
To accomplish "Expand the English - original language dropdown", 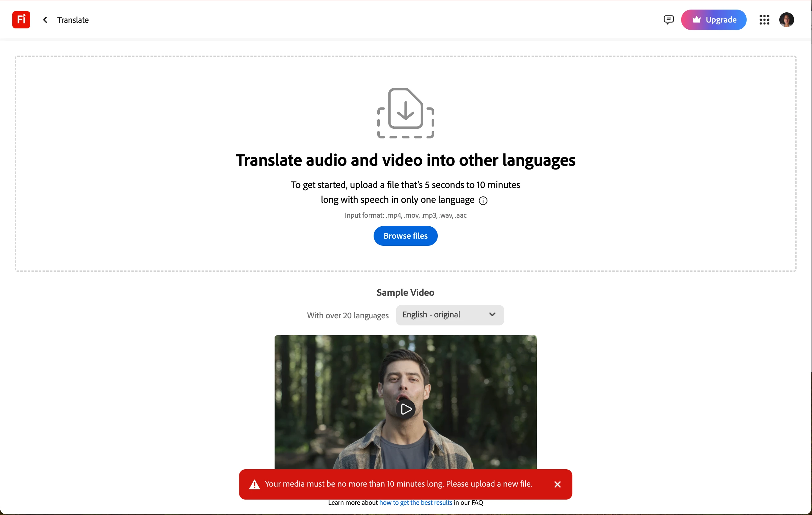I will click(449, 315).
